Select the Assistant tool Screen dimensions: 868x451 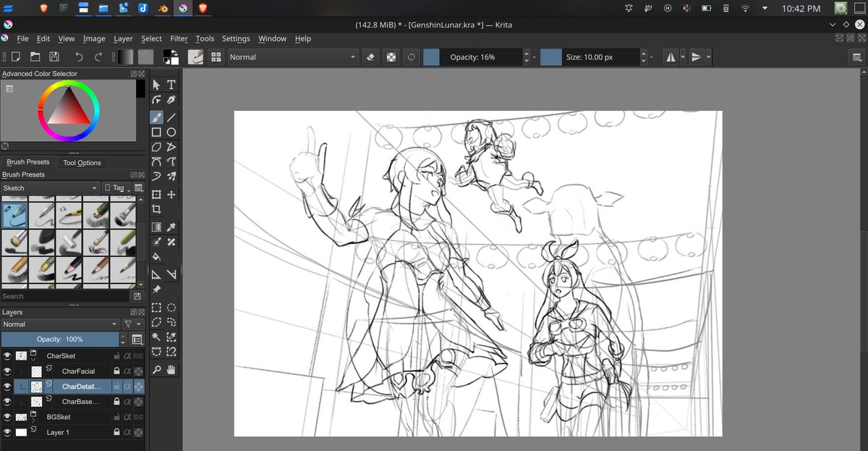click(x=156, y=274)
